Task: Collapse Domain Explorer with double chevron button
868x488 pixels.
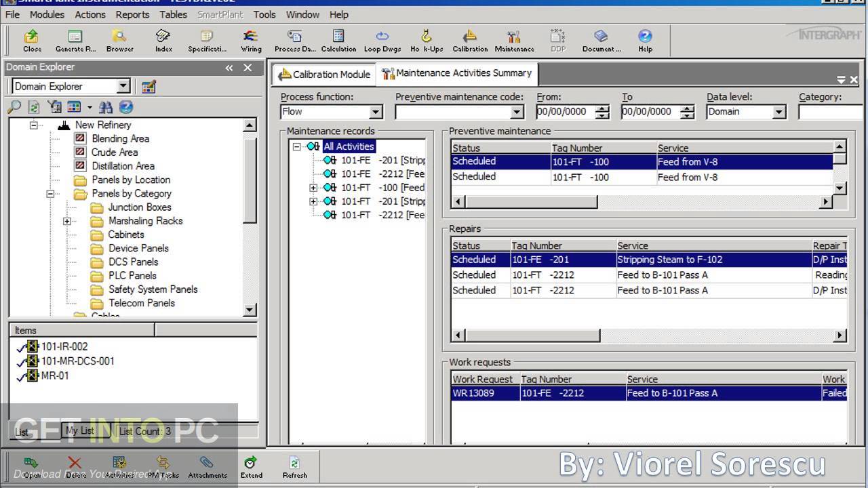Action: [x=229, y=68]
